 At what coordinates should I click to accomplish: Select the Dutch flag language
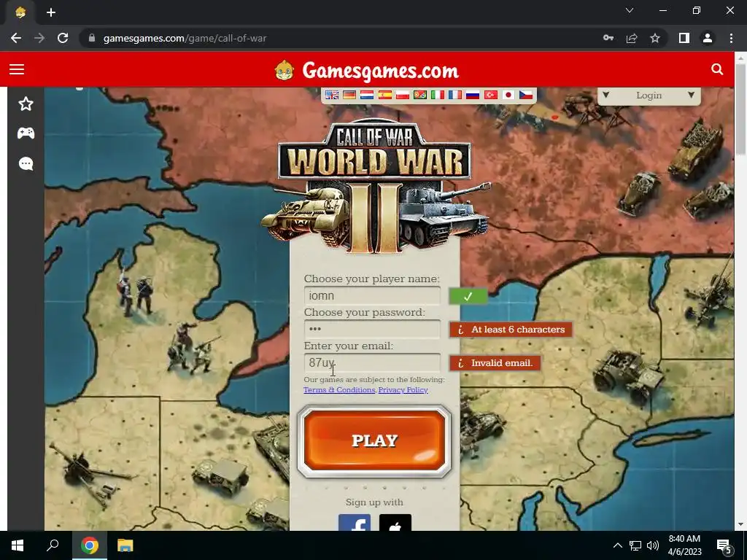pyautogui.click(x=367, y=95)
